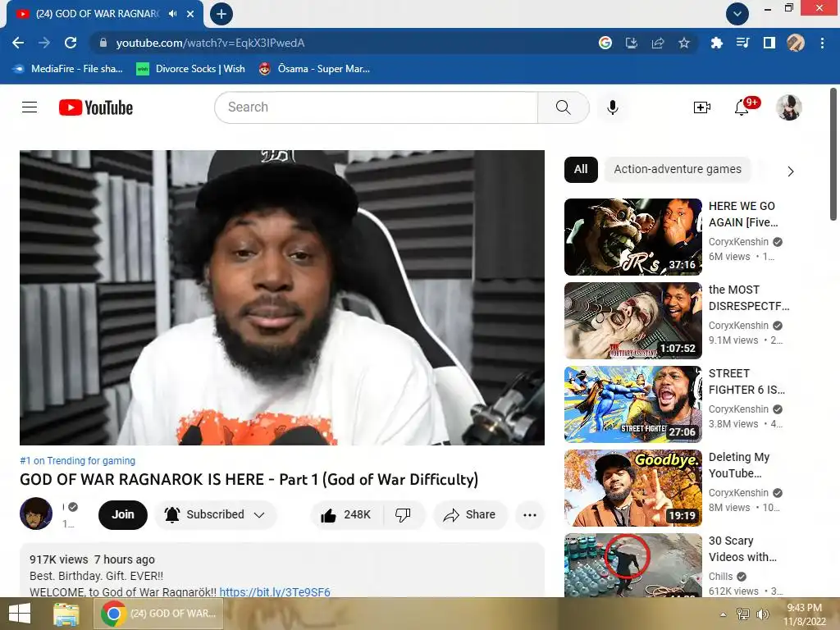Click the Chrome taskbar button
Image resolution: width=840 pixels, height=630 pixels.
[158, 614]
